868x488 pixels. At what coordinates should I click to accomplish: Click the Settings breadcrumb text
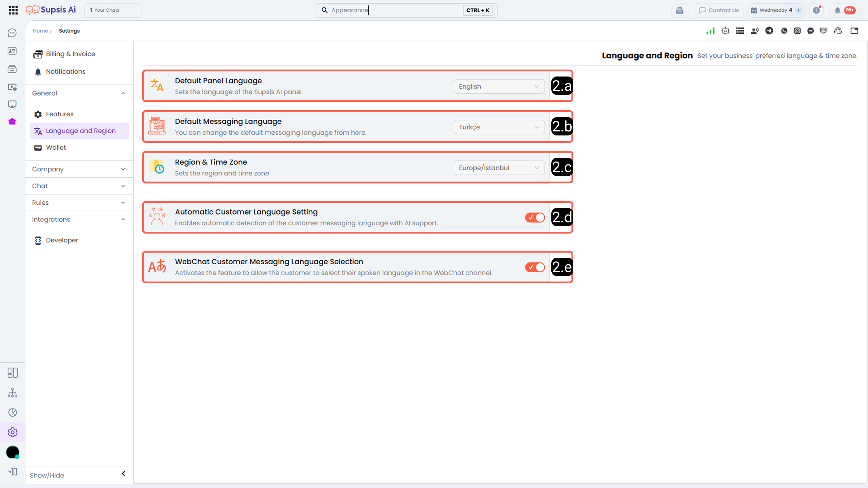[69, 31]
